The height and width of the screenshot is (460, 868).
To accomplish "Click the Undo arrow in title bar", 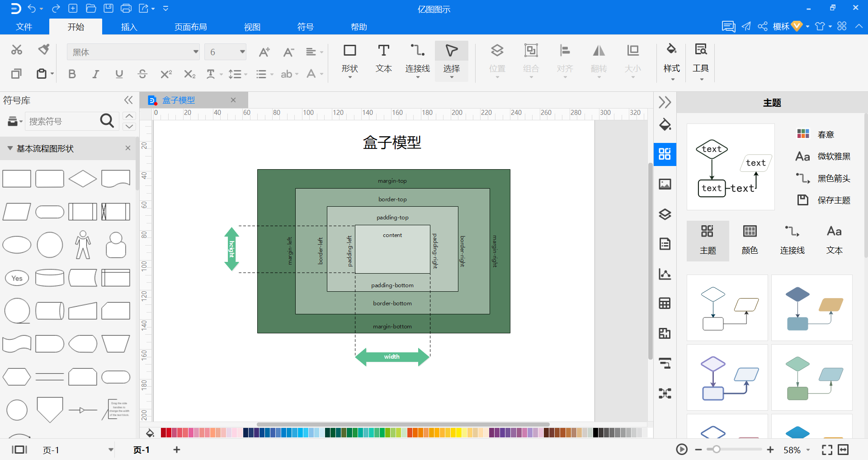I will [32, 9].
